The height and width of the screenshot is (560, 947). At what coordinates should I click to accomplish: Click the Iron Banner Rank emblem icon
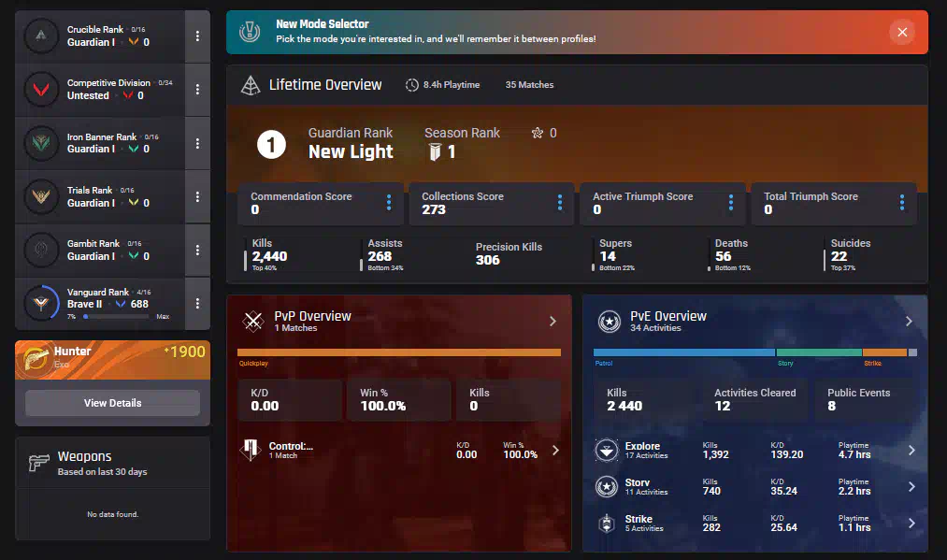pyautogui.click(x=41, y=143)
